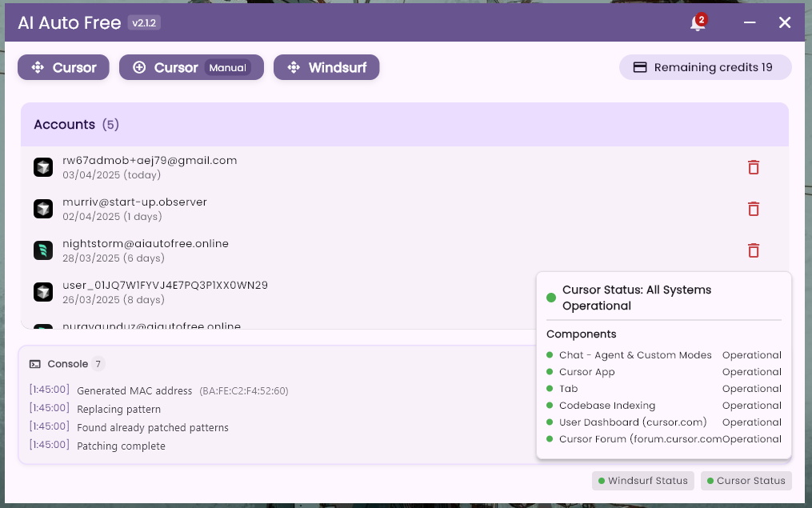Click Found already patched patterns log line
The width and height of the screenshot is (812, 508).
coord(129,427)
